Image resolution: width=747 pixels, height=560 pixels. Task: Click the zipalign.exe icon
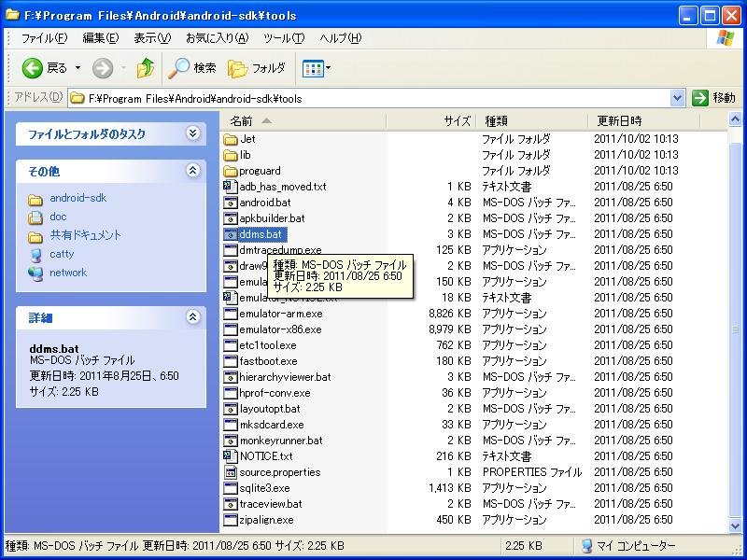point(231,520)
